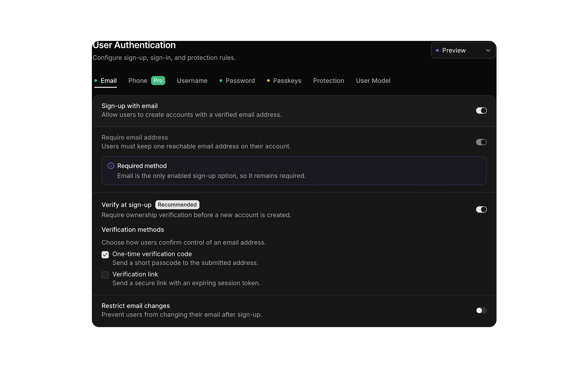The height and width of the screenshot is (368, 588).
Task: Click 'Configure sign-up, sign-in, and protection rules.'
Action: tap(164, 58)
